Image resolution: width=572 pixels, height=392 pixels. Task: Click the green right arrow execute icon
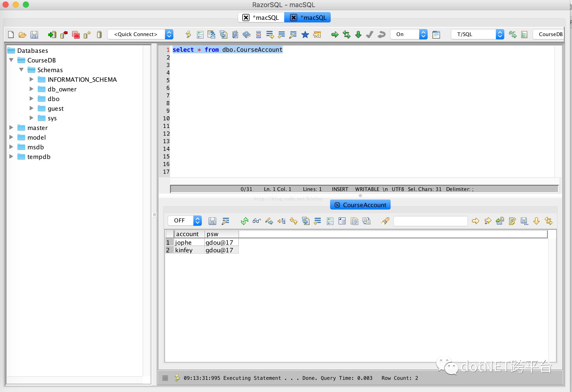335,35
